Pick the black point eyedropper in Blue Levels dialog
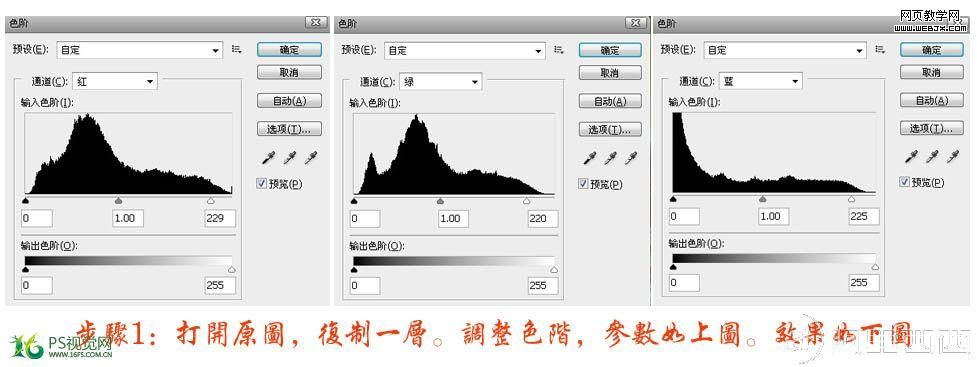The image size is (977, 367). pos(912,156)
